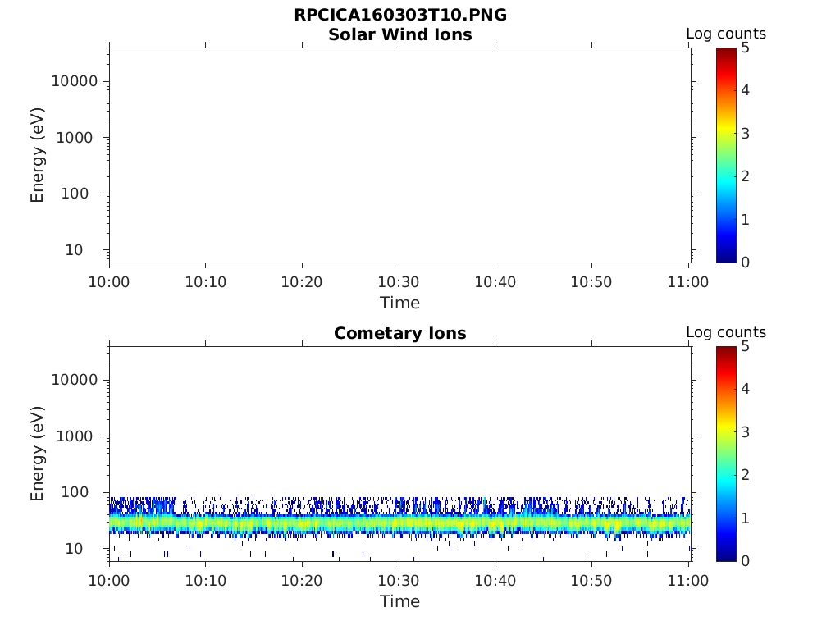840x630 pixels.
Task: Click the 10:00 tick label on Solar Wind plot
Action: [109, 282]
